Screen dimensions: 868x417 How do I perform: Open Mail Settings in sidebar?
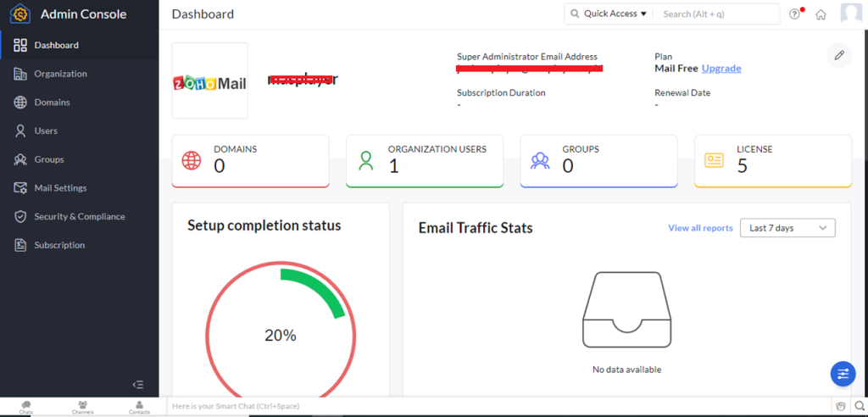(80, 187)
